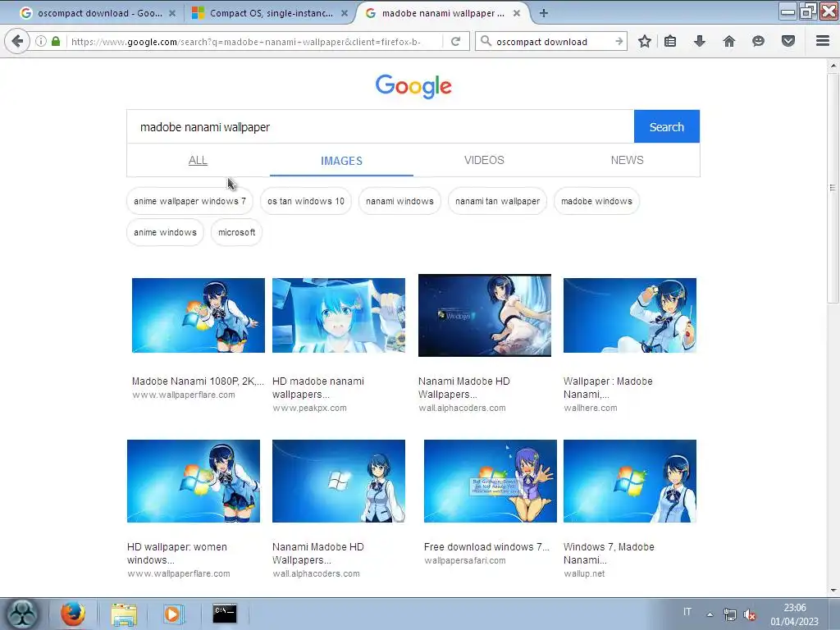Image resolution: width=840 pixels, height=630 pixels.
Task: Open the Start menu orb
Action: [x=22, y=614]
